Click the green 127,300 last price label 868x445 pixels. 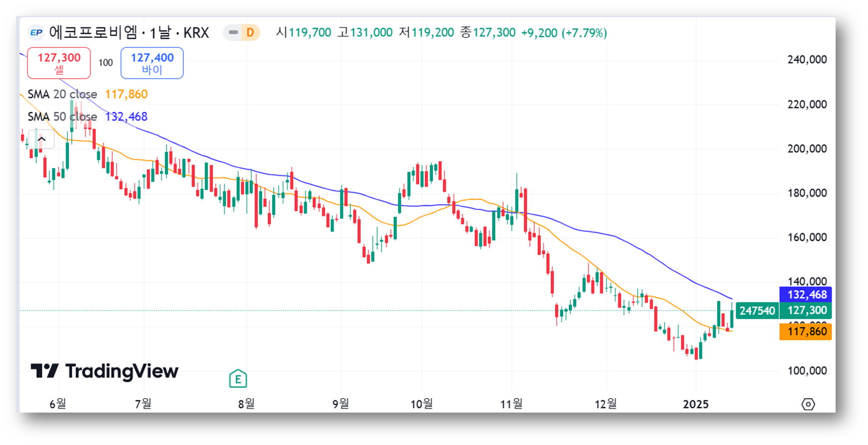(806, 310)
